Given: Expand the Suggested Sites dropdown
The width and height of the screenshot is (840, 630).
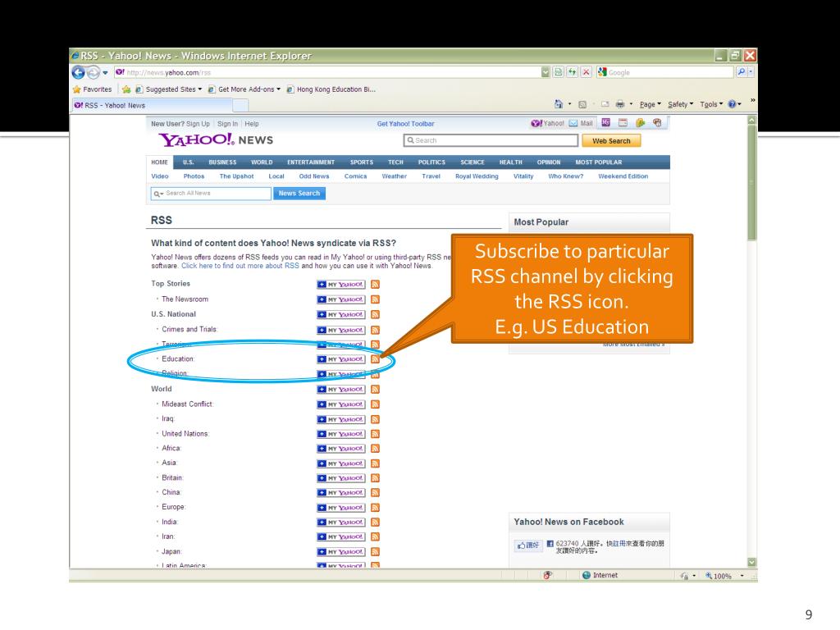Looking at the screenshot, I should pos(200,89).
